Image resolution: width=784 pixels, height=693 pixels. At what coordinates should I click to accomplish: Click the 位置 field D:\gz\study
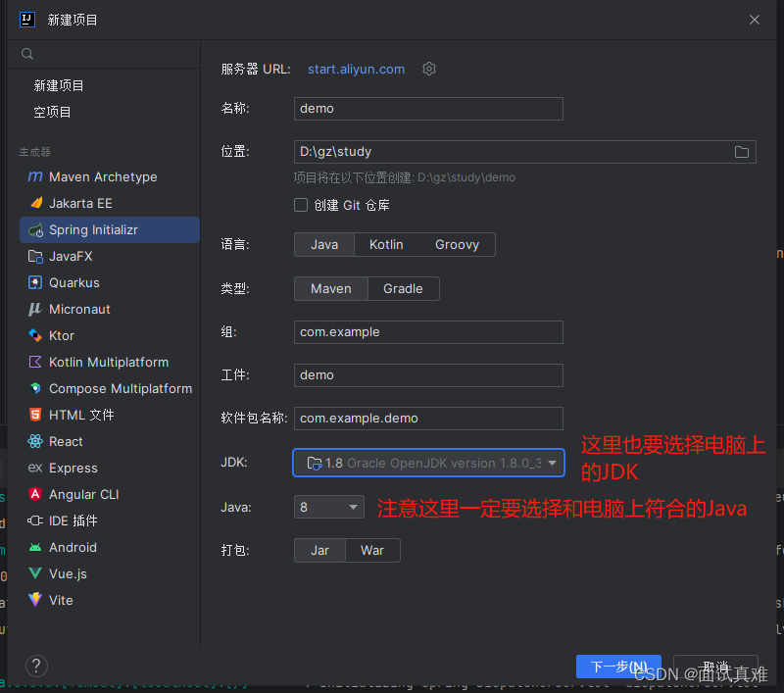pos(525,152)
